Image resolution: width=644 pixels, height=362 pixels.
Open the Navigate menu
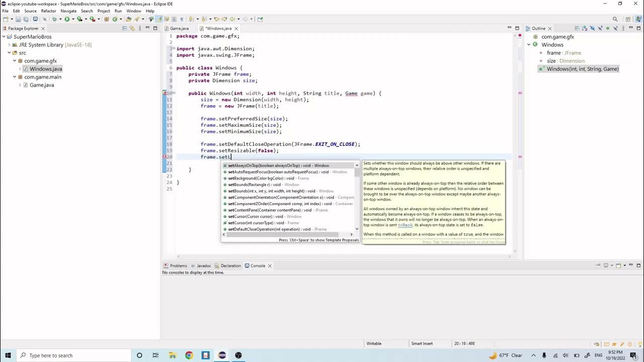click(x=68, y=11)
